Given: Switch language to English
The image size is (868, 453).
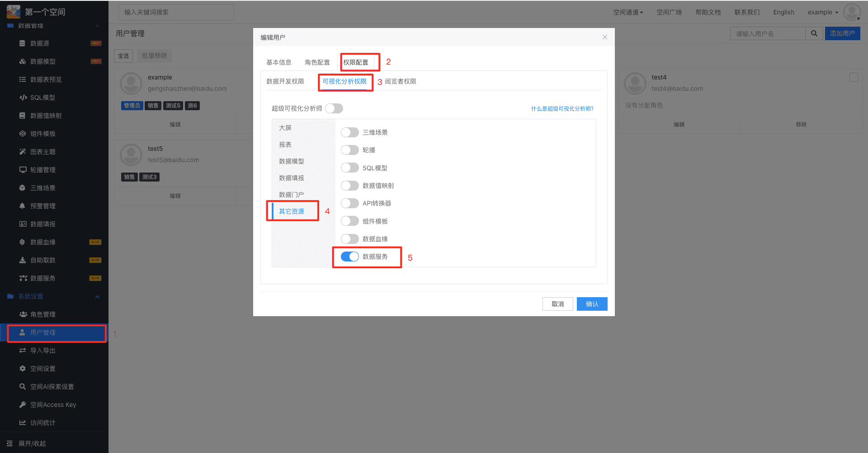Looking at the screenshot, I should pyautogui.click(x=783, y=12).
